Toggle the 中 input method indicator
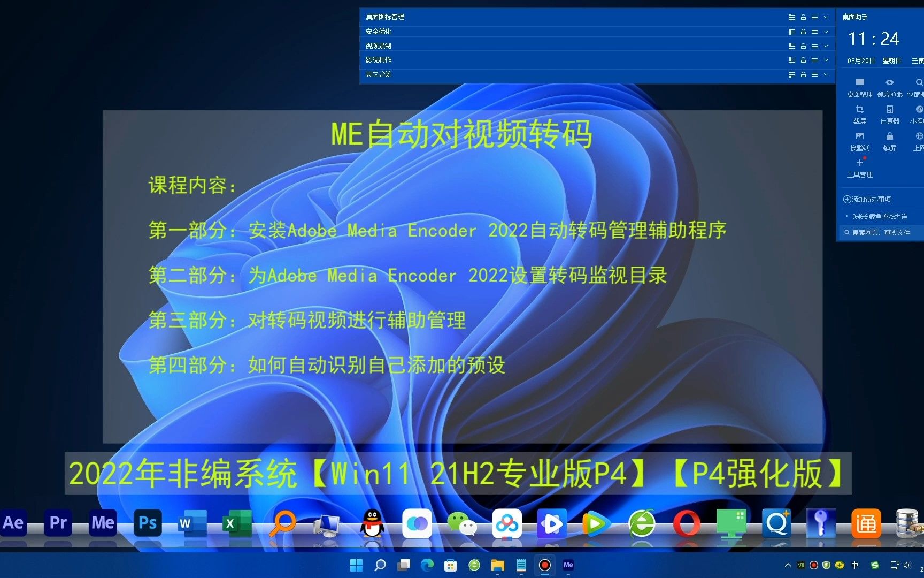The height and width of the screenshot is (578, 924). point(854,565)
